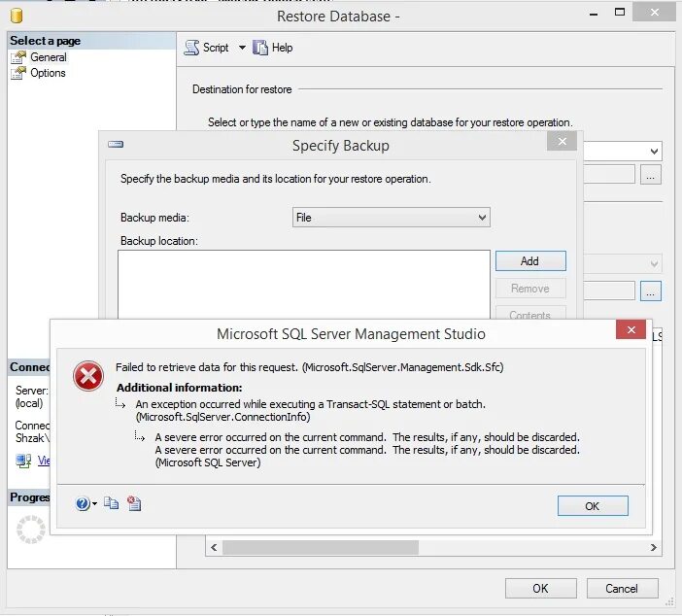Click the Contents button in Specify Backup

click(x=530, y=313)
